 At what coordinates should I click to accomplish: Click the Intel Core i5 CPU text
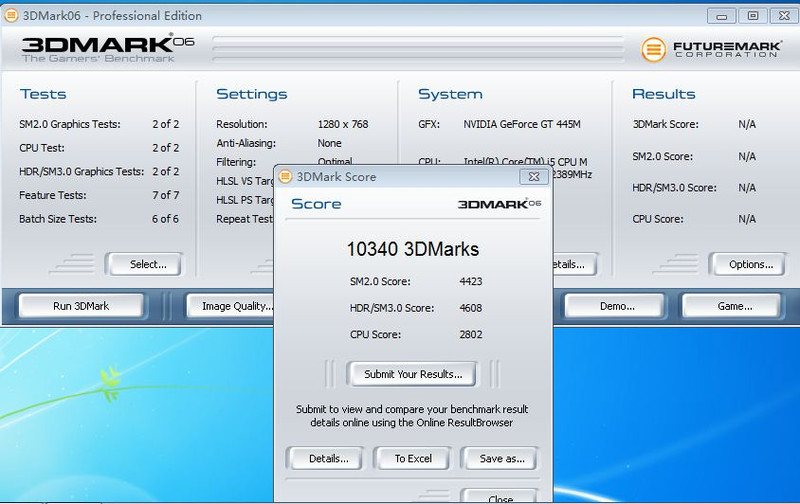[525, 162]
